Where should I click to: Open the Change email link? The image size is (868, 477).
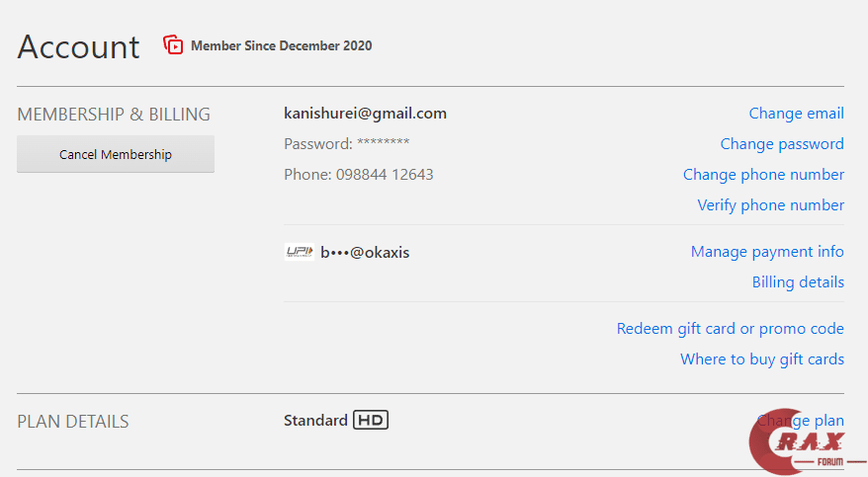(796, 114)
